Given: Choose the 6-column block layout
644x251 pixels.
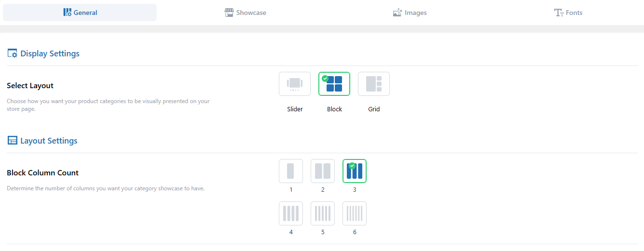Looking at the screenshot, I should pos(355,213).
